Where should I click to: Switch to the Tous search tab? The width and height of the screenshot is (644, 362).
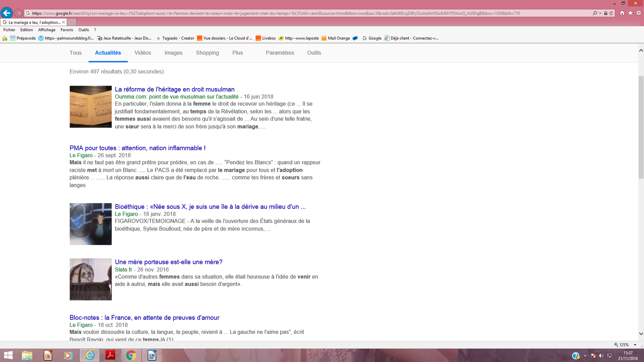coord(76,53)
